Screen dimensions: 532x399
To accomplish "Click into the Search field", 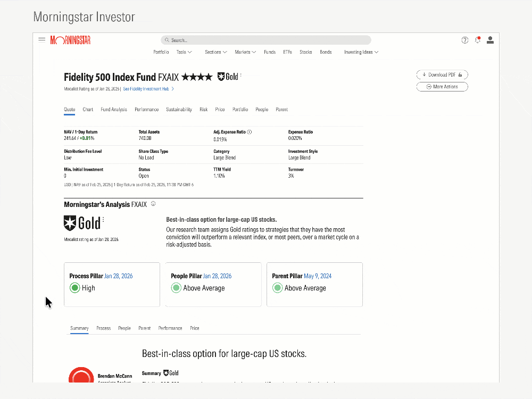I will tap(266, 40).
